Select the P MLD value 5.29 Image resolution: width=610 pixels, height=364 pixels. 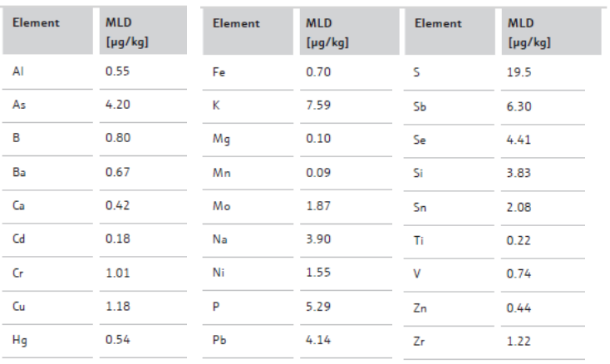pyautogui.click(x=318, y=307)
